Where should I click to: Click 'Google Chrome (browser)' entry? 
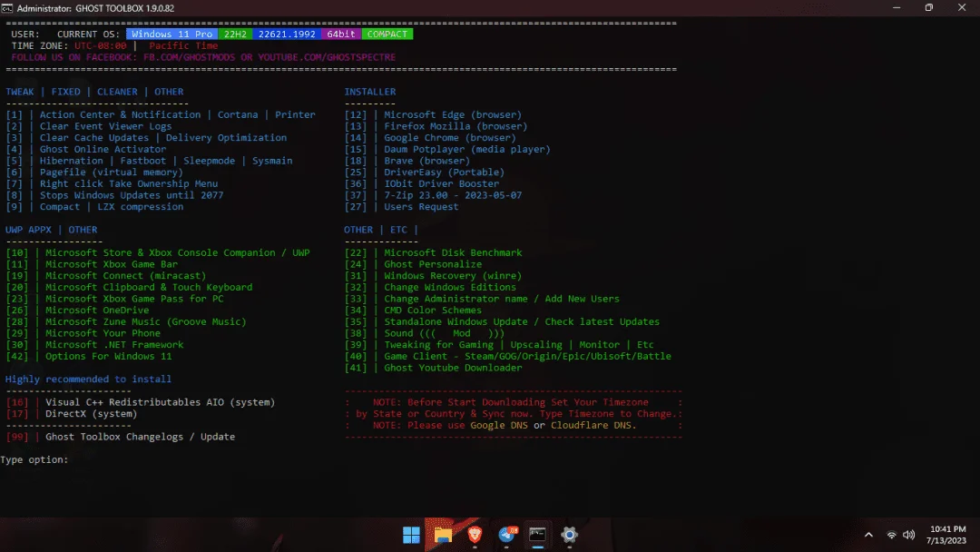coord(430,137)
